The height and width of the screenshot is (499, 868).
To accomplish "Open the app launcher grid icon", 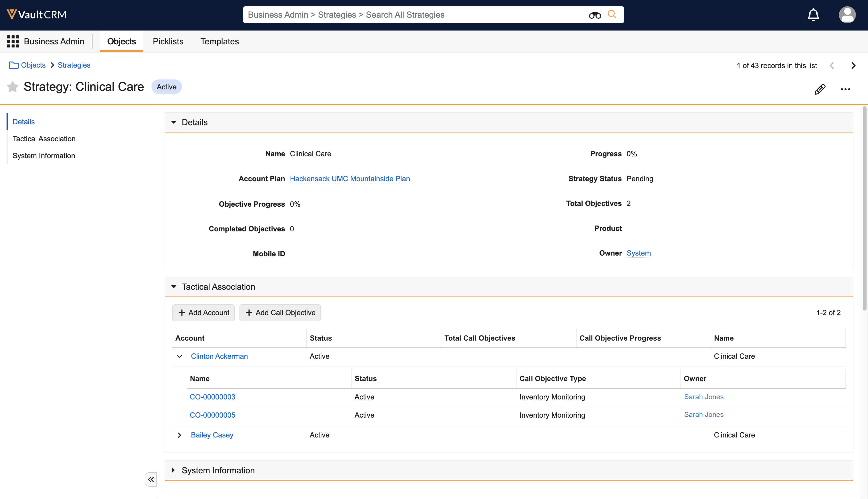I will pyautogui.click(x=13, y=41).
